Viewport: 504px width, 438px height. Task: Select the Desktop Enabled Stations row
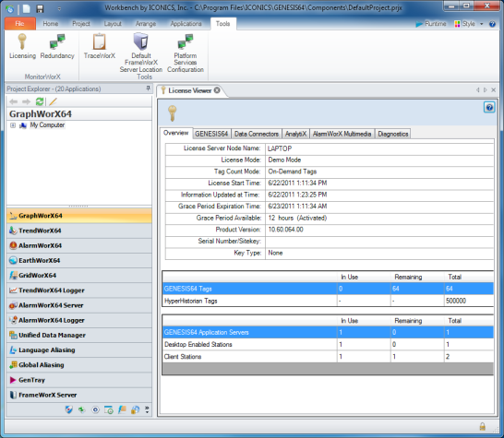click(x=328, y=345)
